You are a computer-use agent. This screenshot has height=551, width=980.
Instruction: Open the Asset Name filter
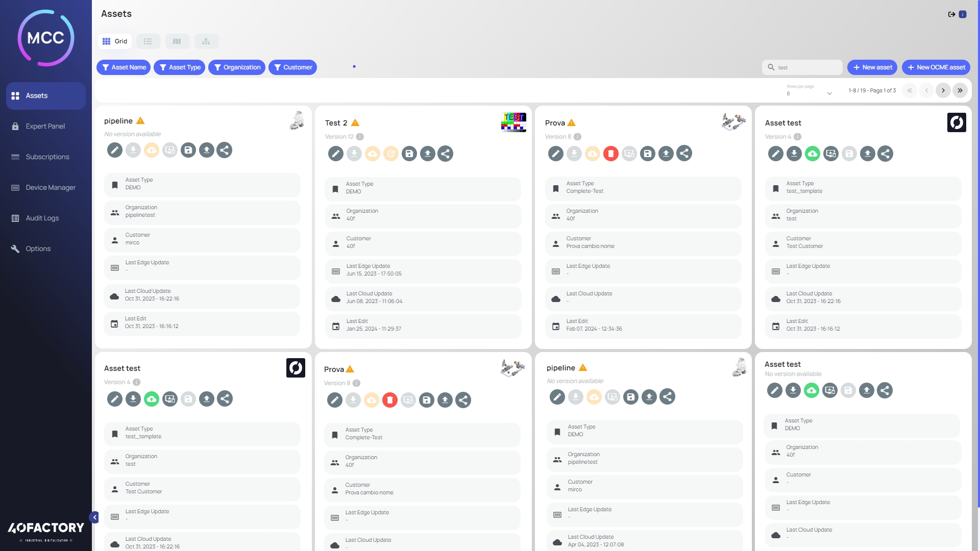pyautogui.click(x=124, y=67)
